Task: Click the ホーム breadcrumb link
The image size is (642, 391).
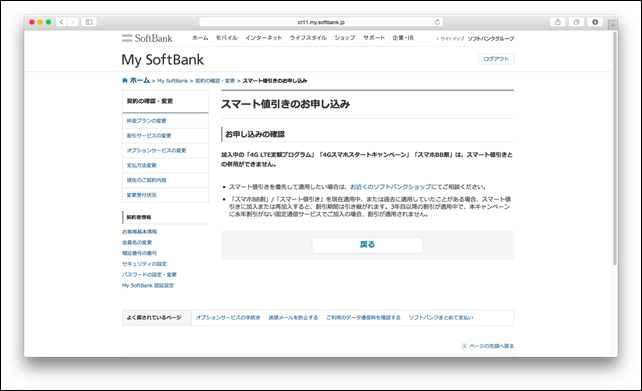Action: (140, 80)
